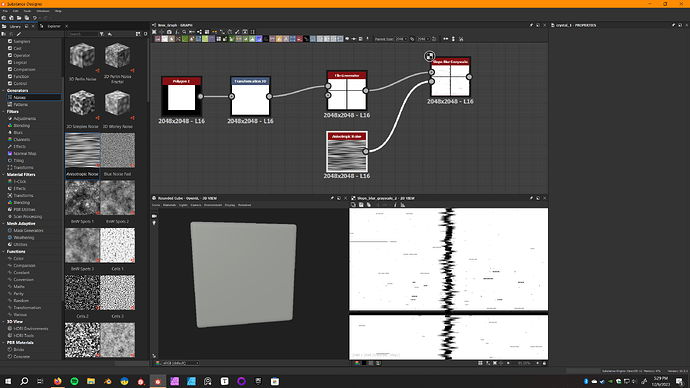Open the Environment menu in 3D view
Screen dimensions: 690x388
pos(213,205)
